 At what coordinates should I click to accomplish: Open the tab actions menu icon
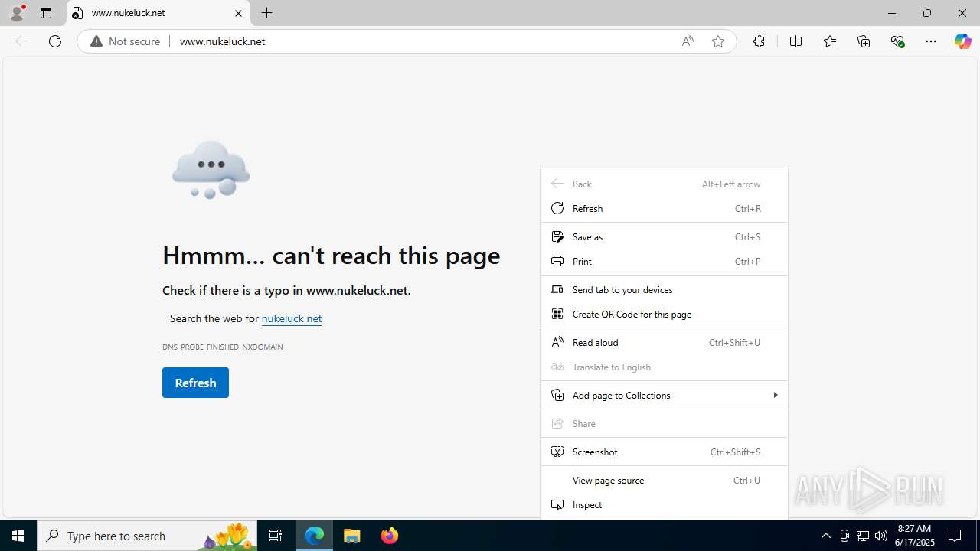point(46,13)
